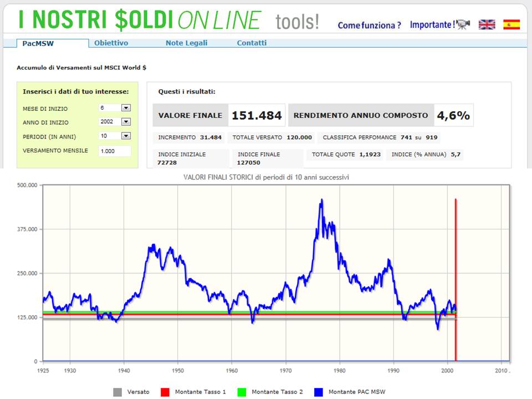The width and height of the screenshot is (532, 399).
Task: Expand the Anno di Inizio dropdown
Action: click(126, 122)
